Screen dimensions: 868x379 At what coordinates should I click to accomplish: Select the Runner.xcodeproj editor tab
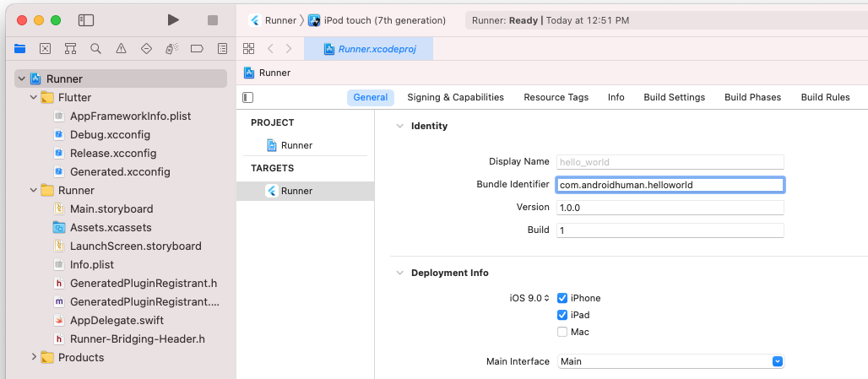369,49
